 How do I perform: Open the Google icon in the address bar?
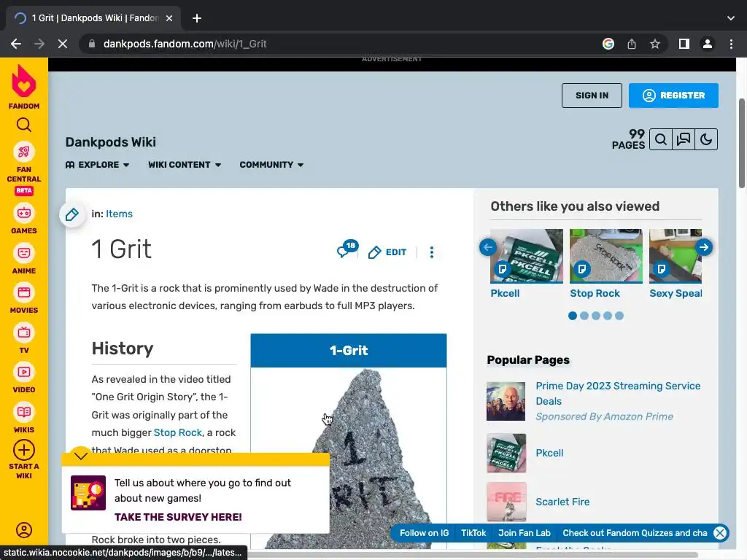608,44
